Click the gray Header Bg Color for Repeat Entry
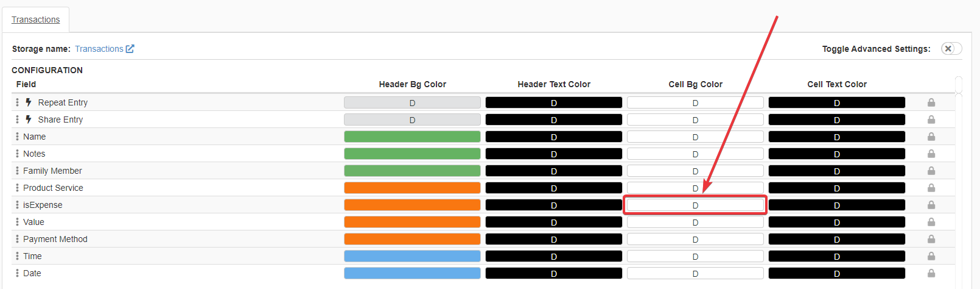Image resolution: width=980 pixels, height=289 pixels. pos(412,102)
